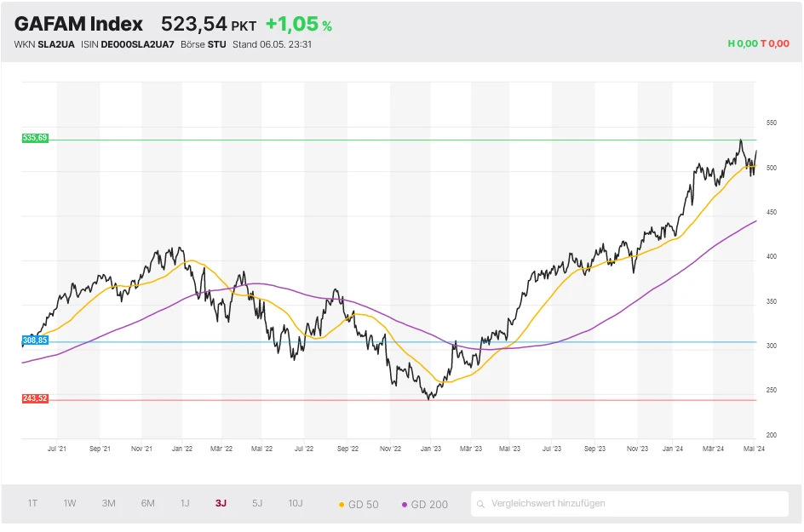Show the 10J chart period
804x532 pixels.
point(296,503)
